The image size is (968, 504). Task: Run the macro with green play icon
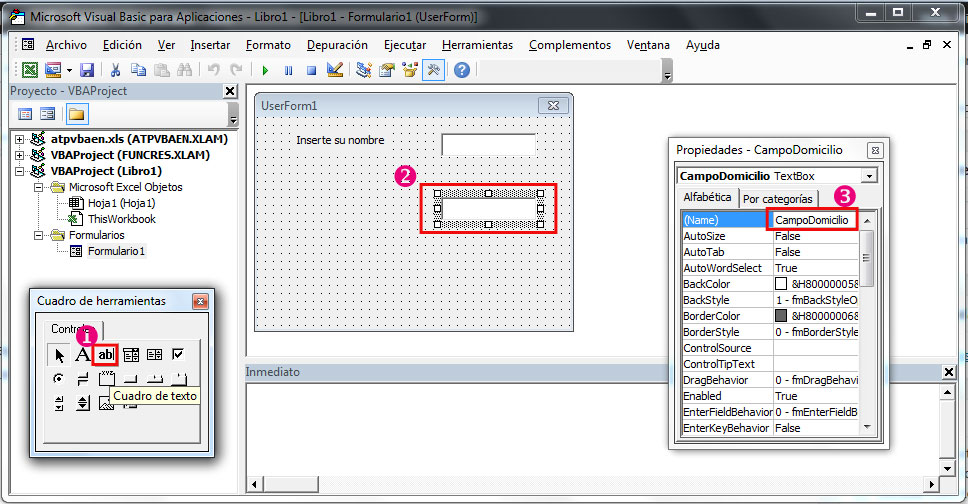point(265,70)
